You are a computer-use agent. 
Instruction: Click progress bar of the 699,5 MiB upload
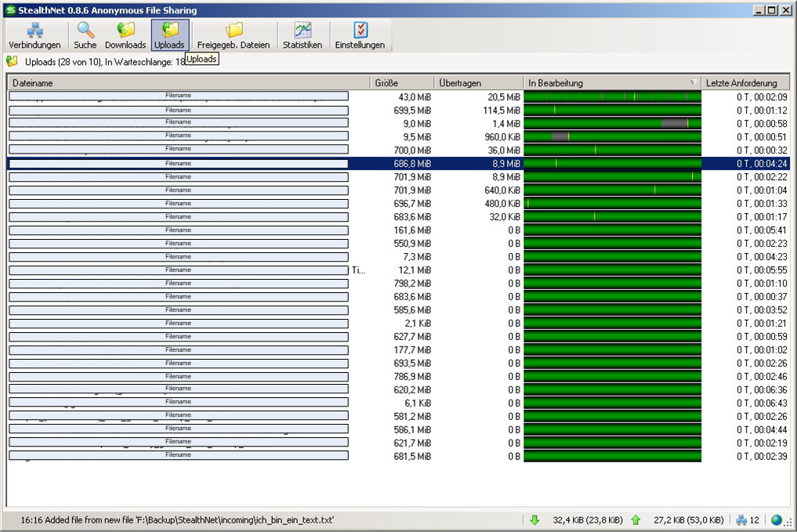point(613,110)
